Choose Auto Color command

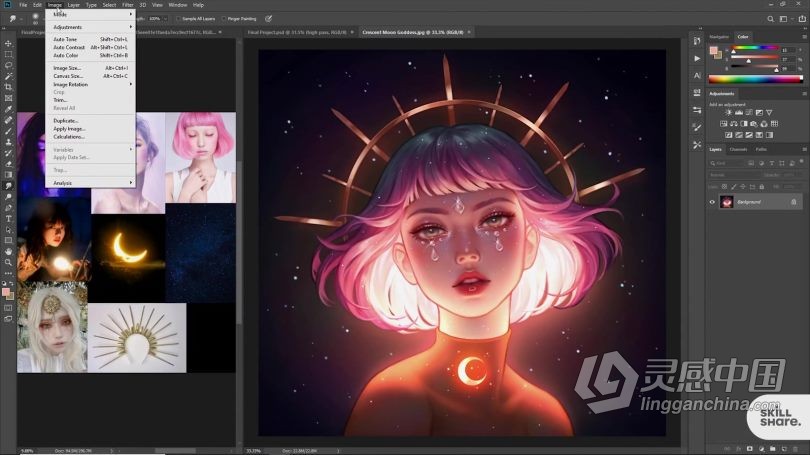click(x=90, y=55)
